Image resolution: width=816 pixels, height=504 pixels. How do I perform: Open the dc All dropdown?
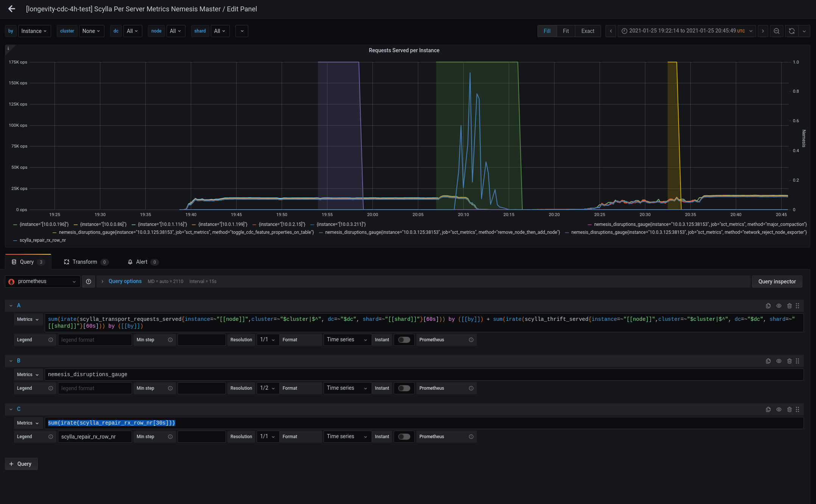[x=132, y=31]
